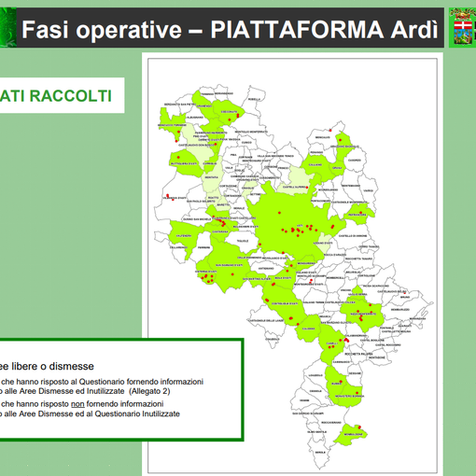476x476 pixels.
Task: Click the MONTABONE label on the map
Action: pos(377,357)
